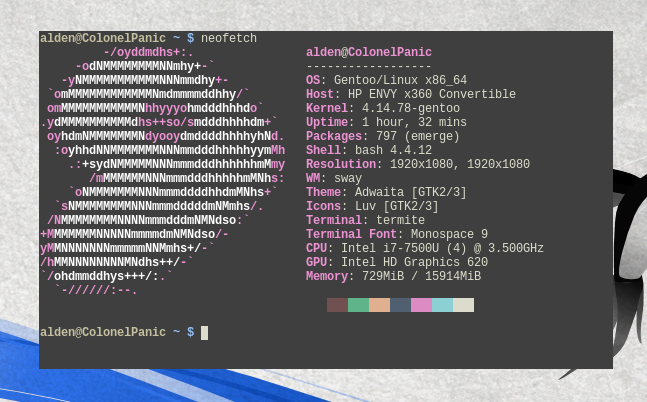Click the 'GPU: Intel HD Graphics 620' line
The image size is (647, 402).
[x=397, y=262]
